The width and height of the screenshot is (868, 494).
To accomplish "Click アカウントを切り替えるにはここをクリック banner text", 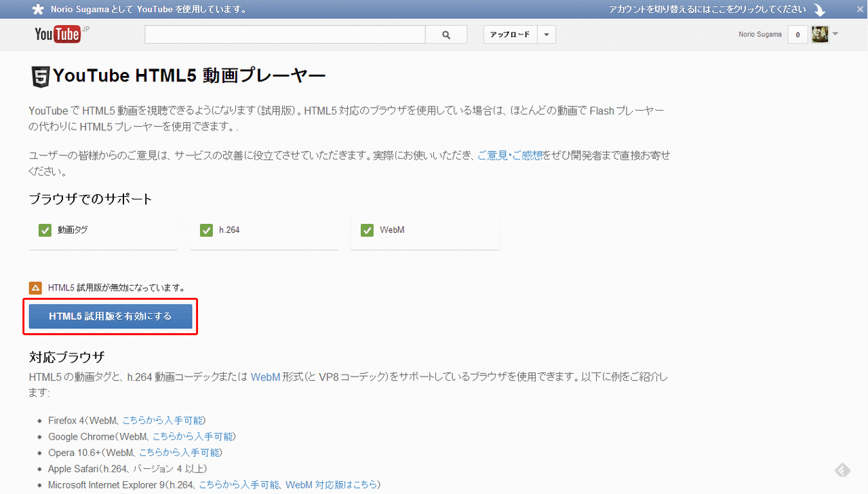I will pyautogui.click(x=707, y=9).
